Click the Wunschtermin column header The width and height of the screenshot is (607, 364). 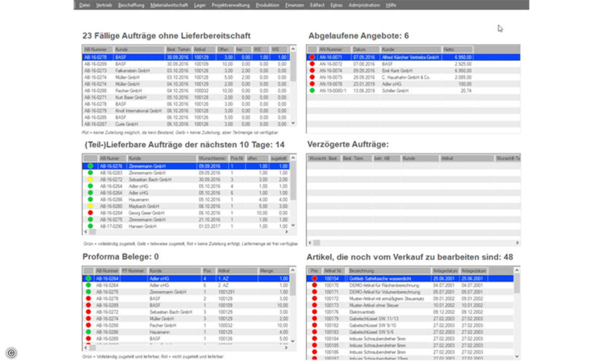click(x=213, y=158)
